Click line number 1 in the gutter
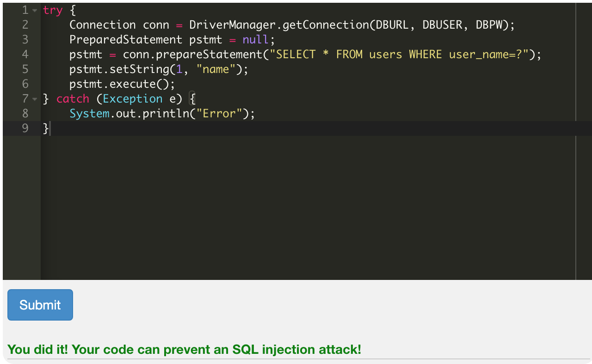592x364 pixels. coord(25,10)
